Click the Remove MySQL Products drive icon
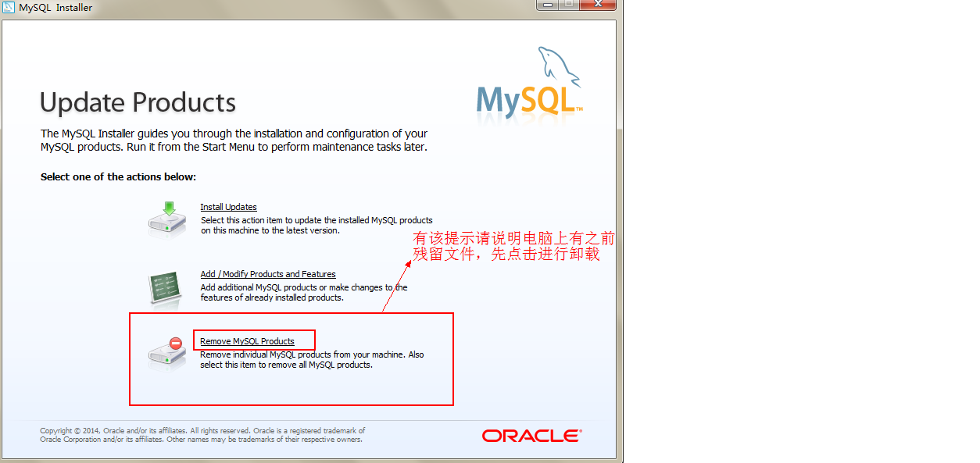The image size is (980, 463). 167,354
